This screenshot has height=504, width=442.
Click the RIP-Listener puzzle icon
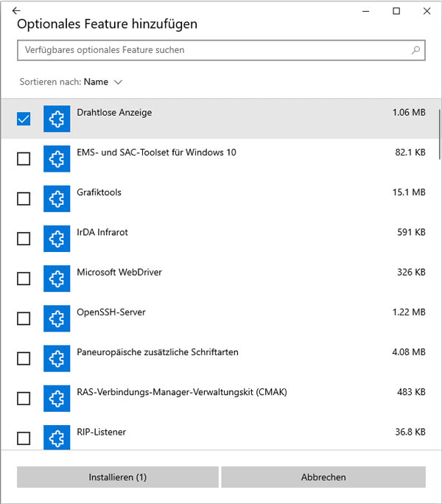coord(56,437)
